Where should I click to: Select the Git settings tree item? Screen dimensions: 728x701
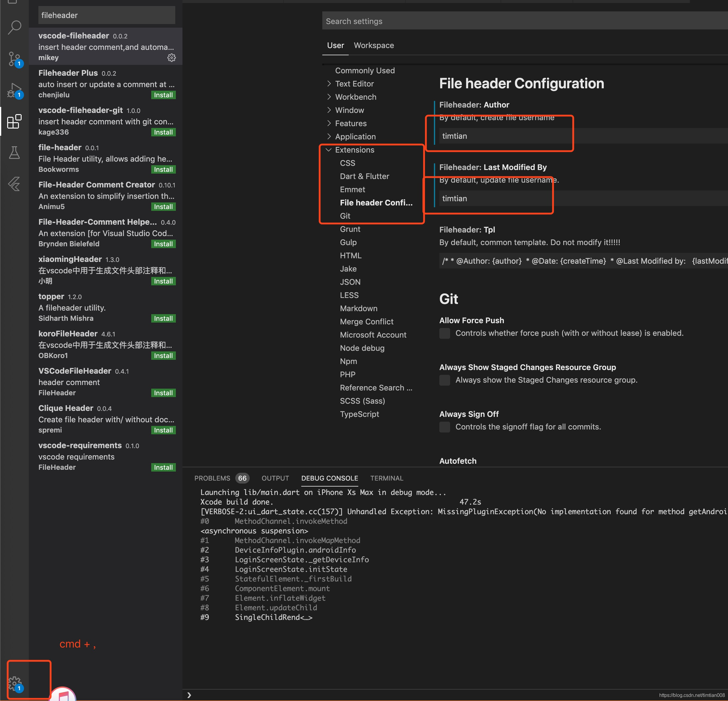point(345,216)
